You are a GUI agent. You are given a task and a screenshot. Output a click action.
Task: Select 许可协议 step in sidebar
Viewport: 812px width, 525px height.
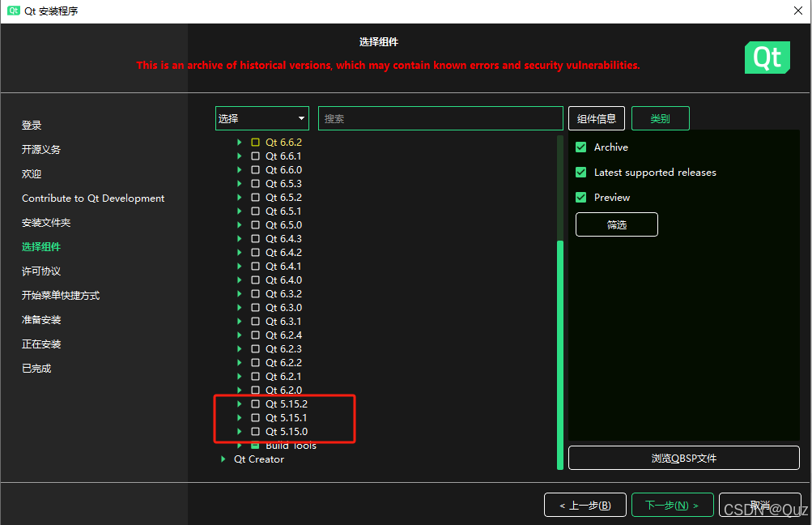(x=41, y=271)
